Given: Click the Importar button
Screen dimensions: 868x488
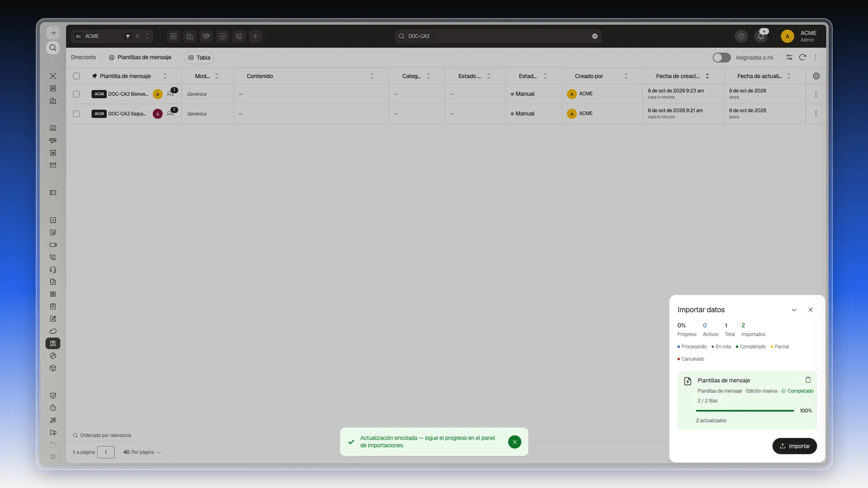Looking at the screenshot, I should point(794,446).
